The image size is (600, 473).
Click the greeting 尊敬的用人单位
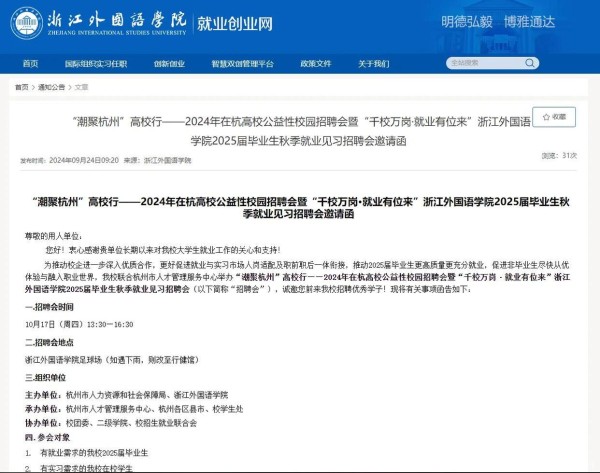[x=53, y=236]
